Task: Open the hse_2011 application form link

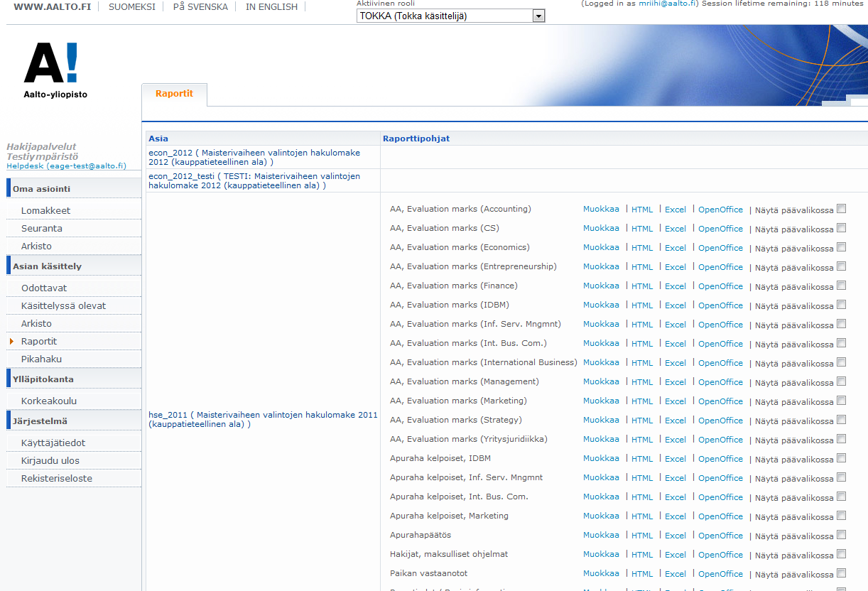Action: 263,419
